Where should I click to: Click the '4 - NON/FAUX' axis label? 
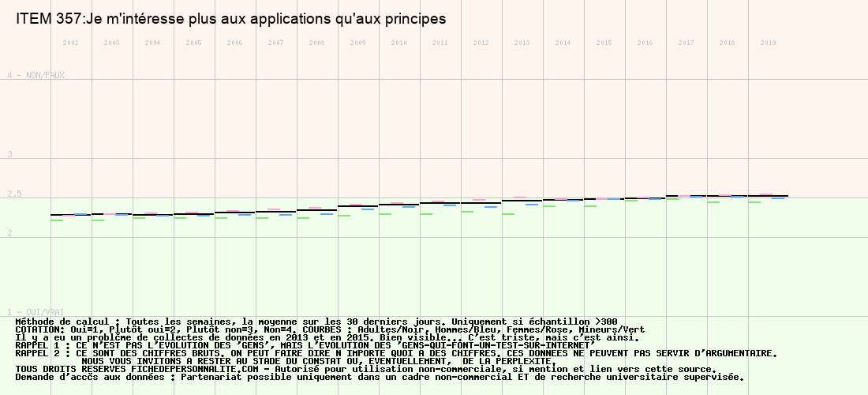36,75
